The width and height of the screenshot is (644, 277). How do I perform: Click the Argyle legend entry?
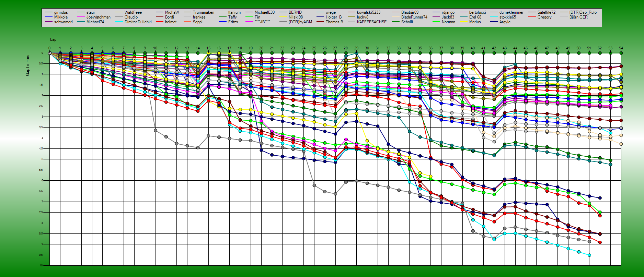pyautogui.click(x=505, y=22)
